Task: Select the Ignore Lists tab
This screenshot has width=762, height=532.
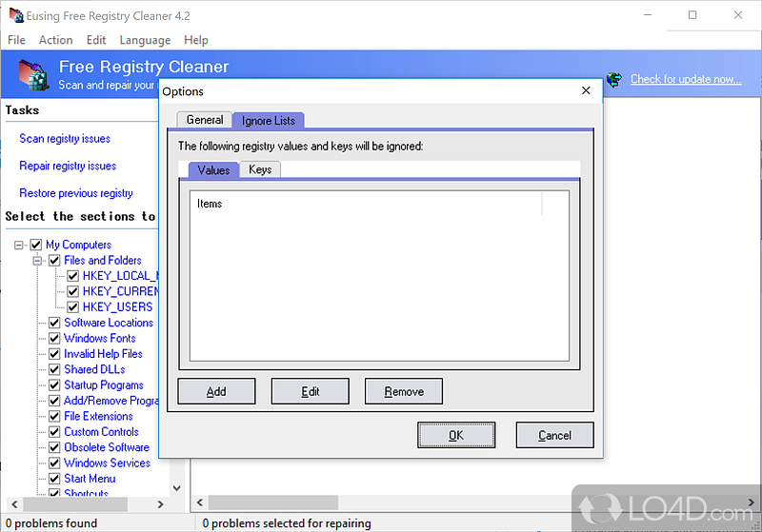Action: coord(269,120)
